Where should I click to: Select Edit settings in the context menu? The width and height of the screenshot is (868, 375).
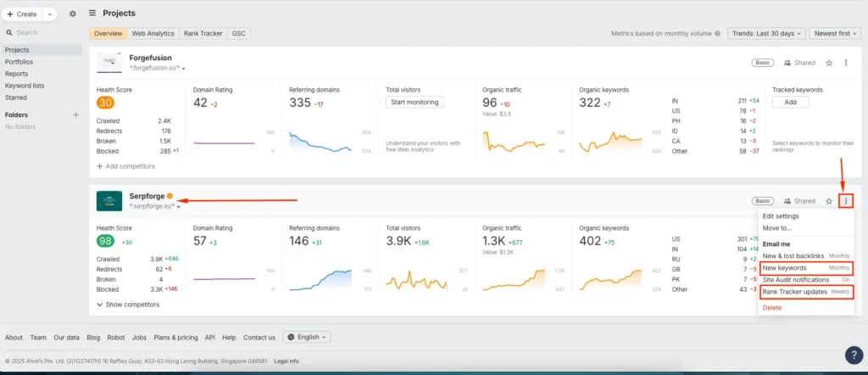(781, 216)
